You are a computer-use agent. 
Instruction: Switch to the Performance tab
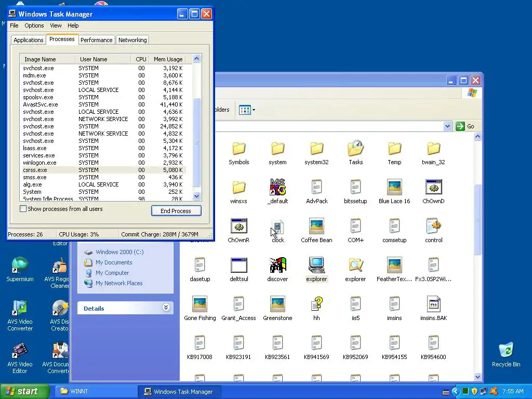96,40
